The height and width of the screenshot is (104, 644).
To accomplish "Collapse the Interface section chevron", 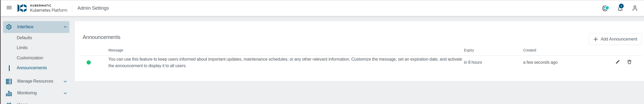I will [65, 27].
